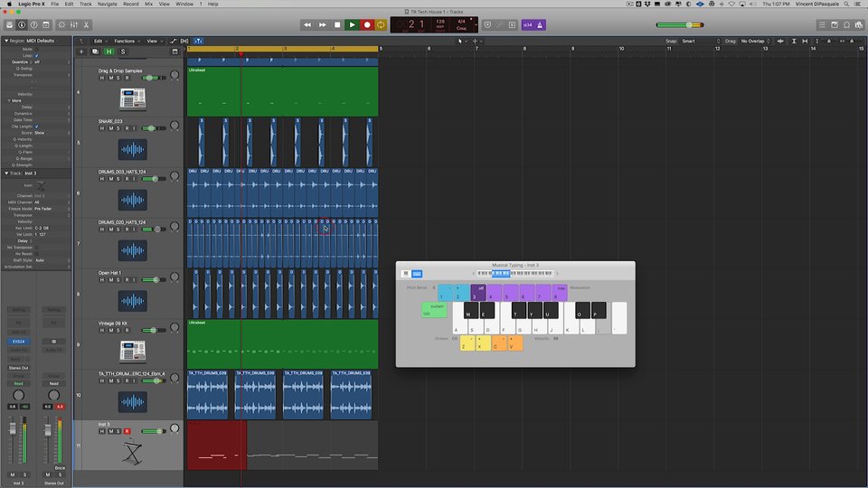This screenshot has height=488, width=868.
Task: Toggle the count-in 1234 button
Action: pos(527,25)
